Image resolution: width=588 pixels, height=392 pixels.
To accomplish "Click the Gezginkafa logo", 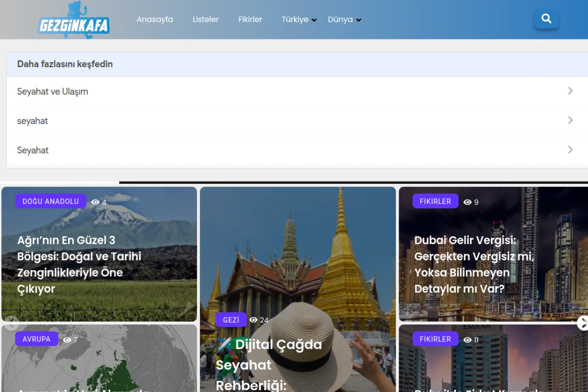I will (x=74, y=20).
